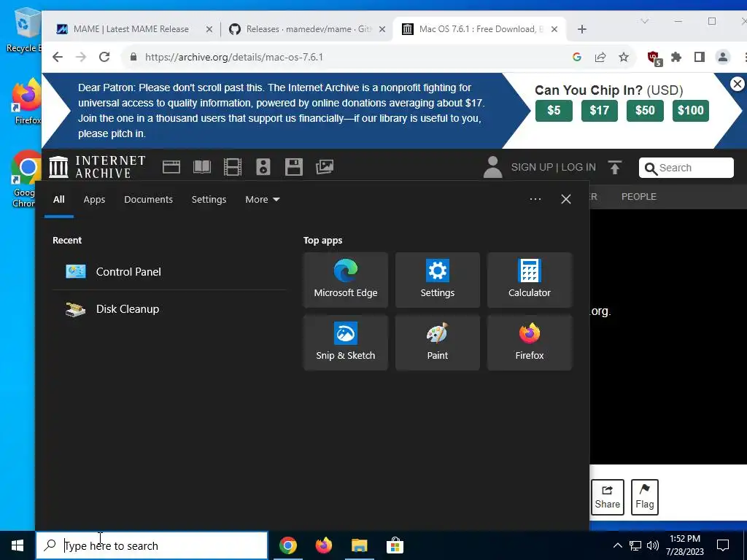Open Firefox tile in Top apps
Image resolution: width=747 pixels, height=560 pixels.
point(530,343)
